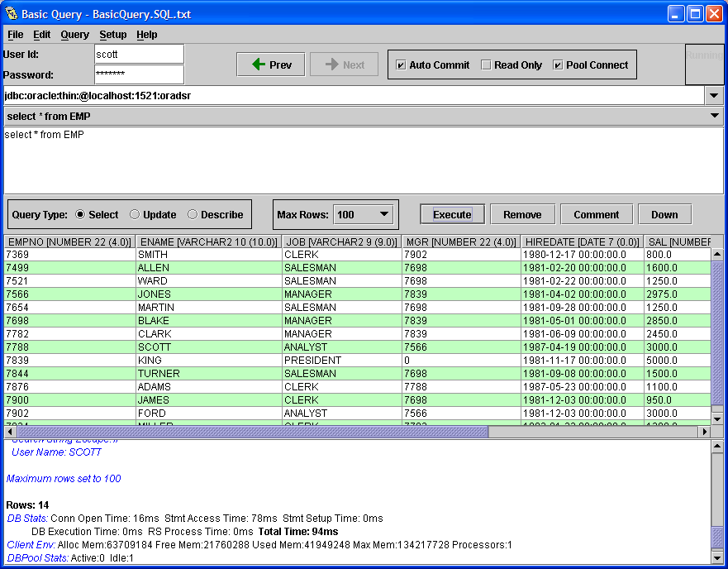Screen dimensions: 728x569
Task: Click the message log vertical scrollbar thumb
Action: [717, 537]
